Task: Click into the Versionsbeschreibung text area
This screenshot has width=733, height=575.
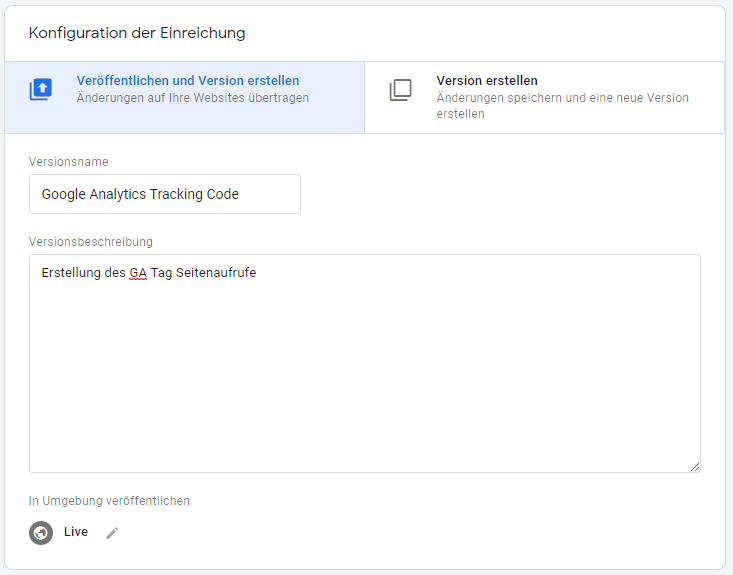Action: 365,363
